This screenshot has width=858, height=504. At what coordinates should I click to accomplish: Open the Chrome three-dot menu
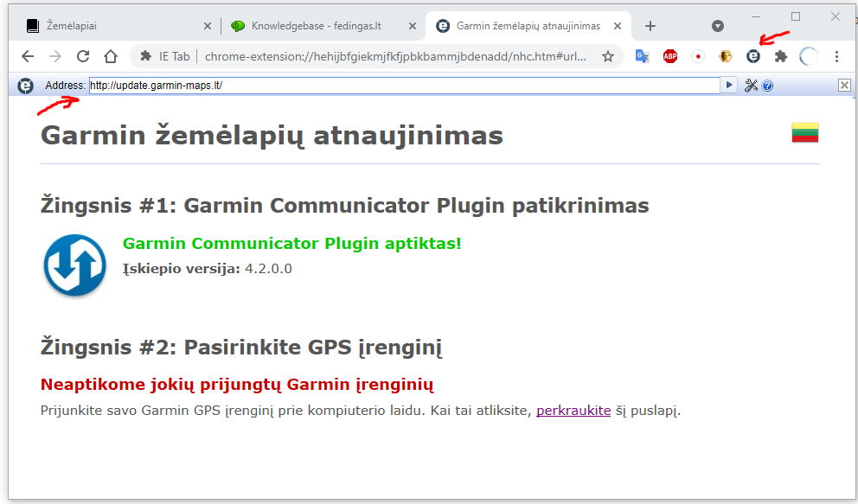tap(836, 56)
